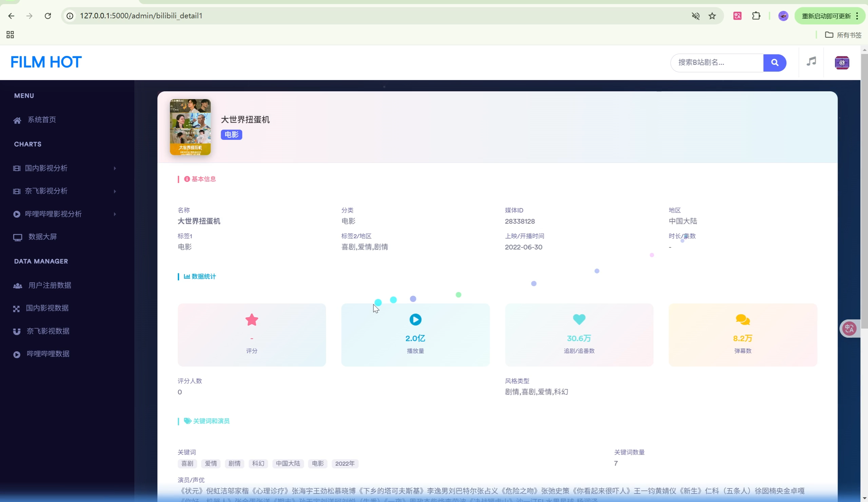
Task: Click the 大世界扭蛋机 movie poster thumbnail
Action: click(x=190, y=127)
